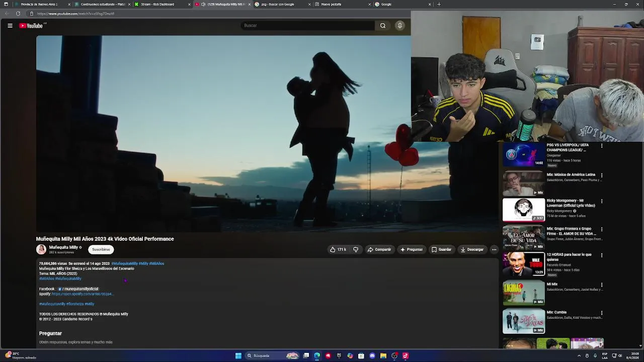Open Task View on the taskbar
Image resolution: width=644 pixels, height=362 pixels.
tap(306, 356)
